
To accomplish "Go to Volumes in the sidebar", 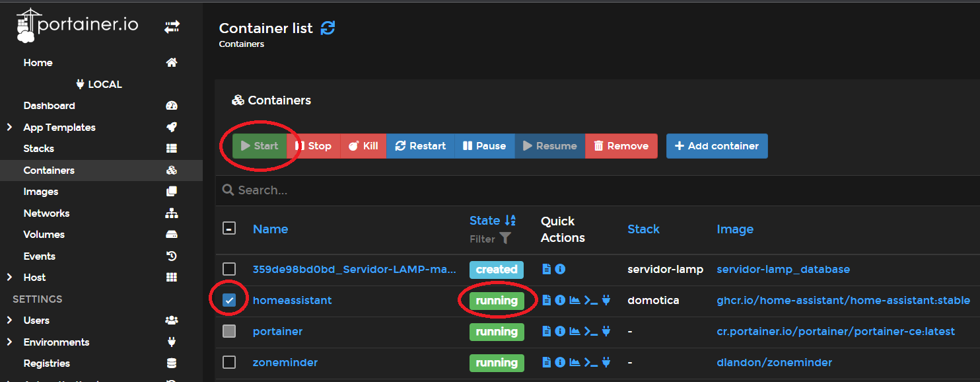I will 44,235.
